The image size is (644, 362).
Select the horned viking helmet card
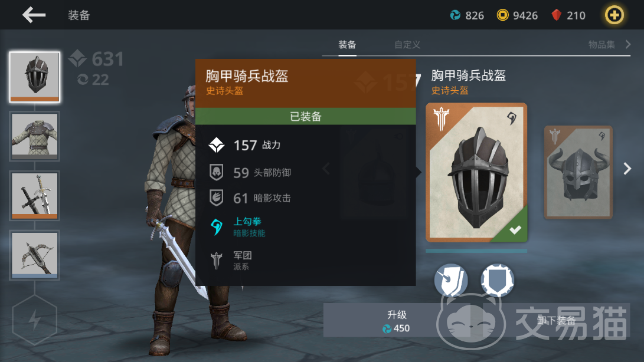coord(578,172)
